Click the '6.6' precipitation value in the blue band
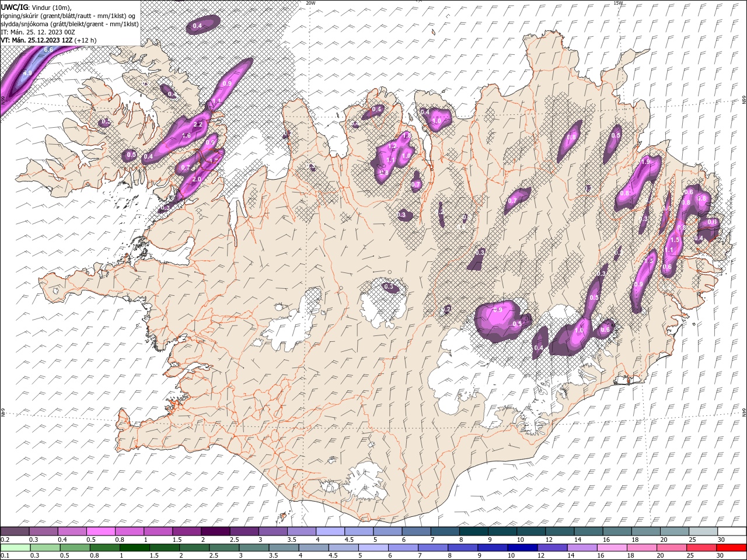The width and height of the screenshot is (747, 560). click(48, 50)
